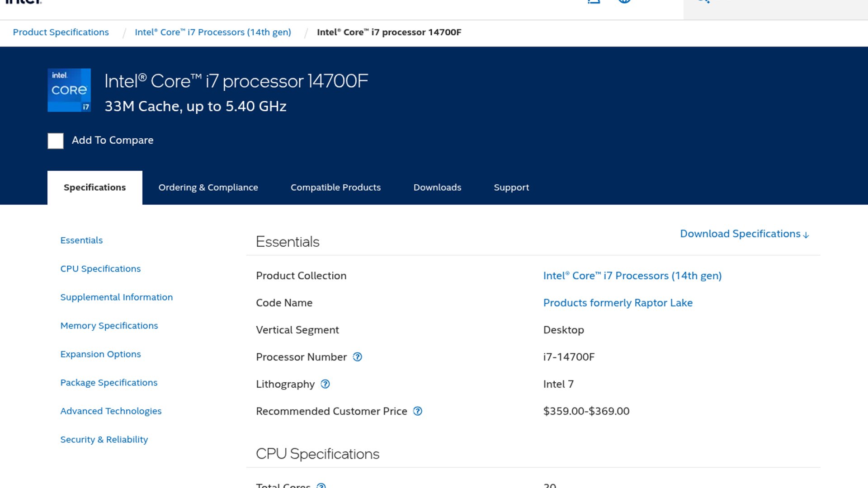868x488 pixels.
Task: Click the help icon next to Total Cores
Action: pos(321,486)
